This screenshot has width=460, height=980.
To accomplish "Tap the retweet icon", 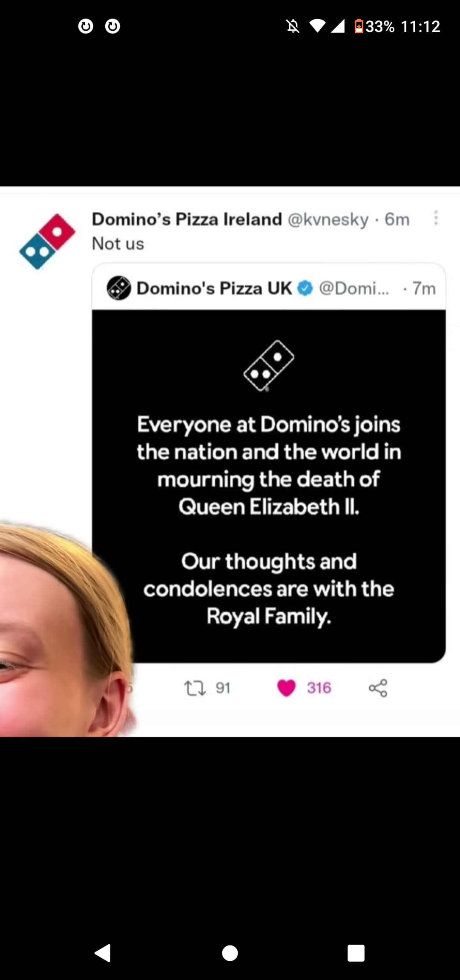I will point(195,688).
